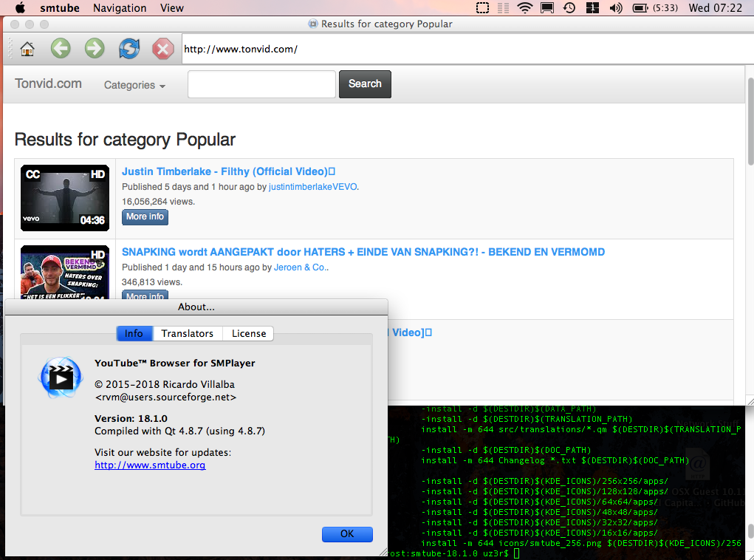This screenshot has height=560, width=754.
Task: Click the clock showing Wed 07:22
Action: pyautogui.click(x=716, y=7)
